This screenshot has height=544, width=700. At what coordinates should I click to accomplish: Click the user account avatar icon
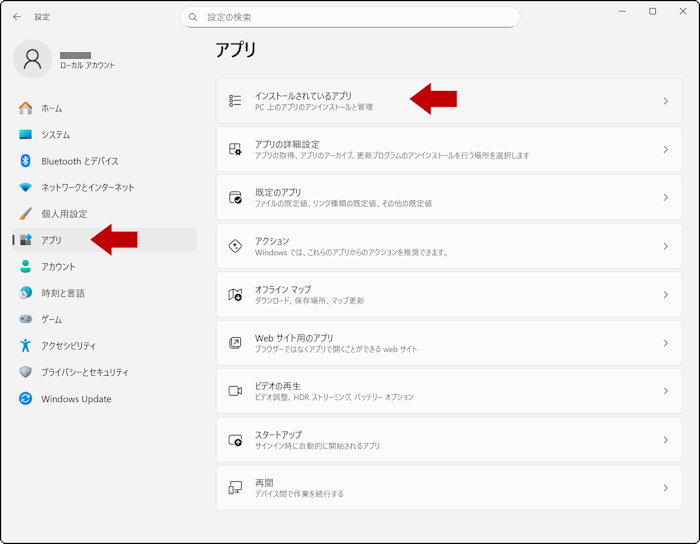tap(32, 59)
